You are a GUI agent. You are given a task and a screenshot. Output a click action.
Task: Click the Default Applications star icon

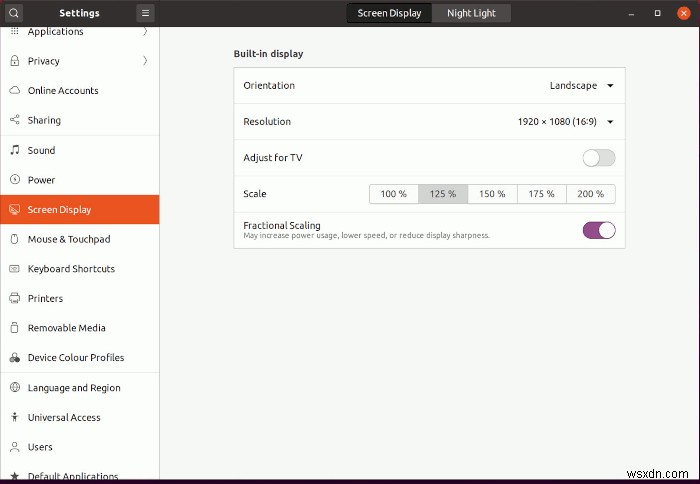coord(15,476)
